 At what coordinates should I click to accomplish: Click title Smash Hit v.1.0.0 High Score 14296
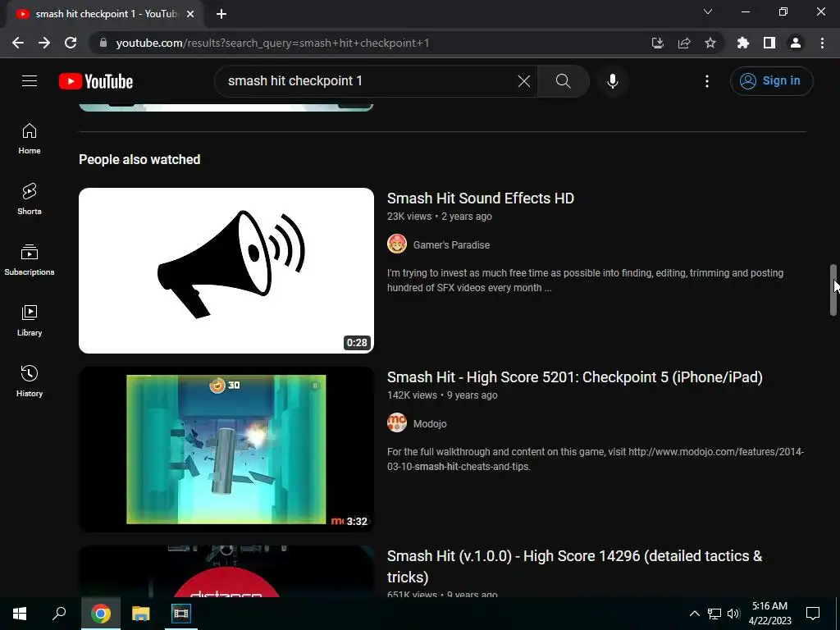(x=575, y=566)
